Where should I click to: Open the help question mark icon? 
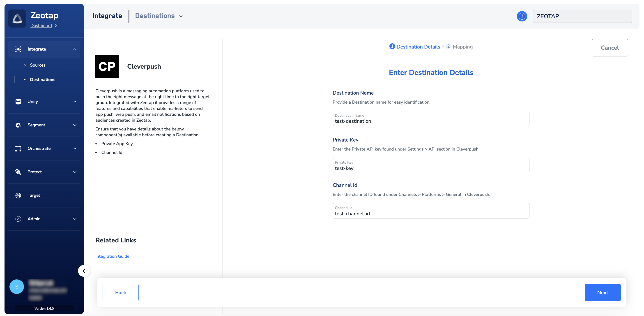(522, 16)
